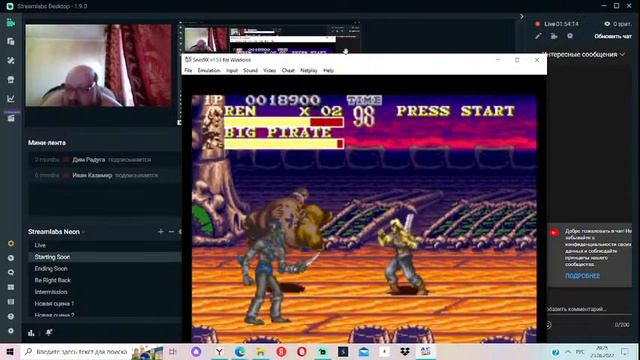
Task: Click Иван Казимир follow event in mini feed
Action: (104, 175)
